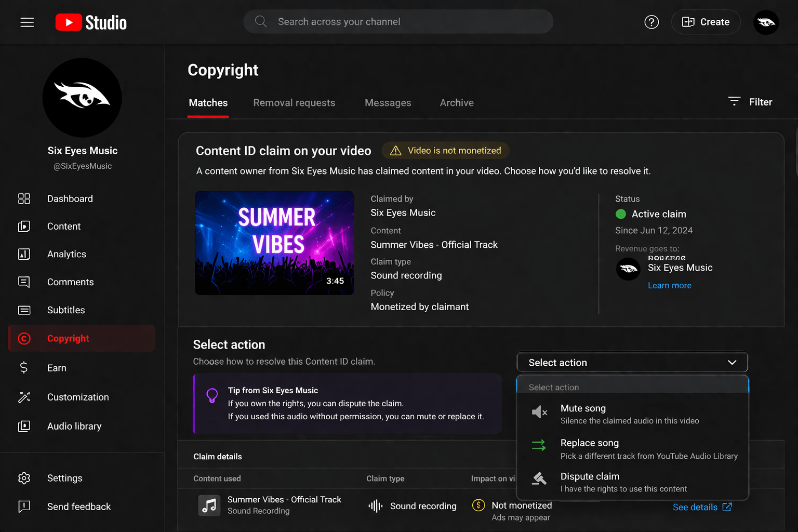Click the Audio library icon

[24, 426]
